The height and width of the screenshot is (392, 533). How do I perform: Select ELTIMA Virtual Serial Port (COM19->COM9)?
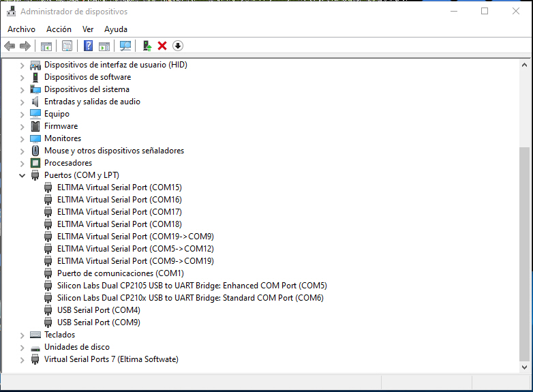[x=135, y=237]
